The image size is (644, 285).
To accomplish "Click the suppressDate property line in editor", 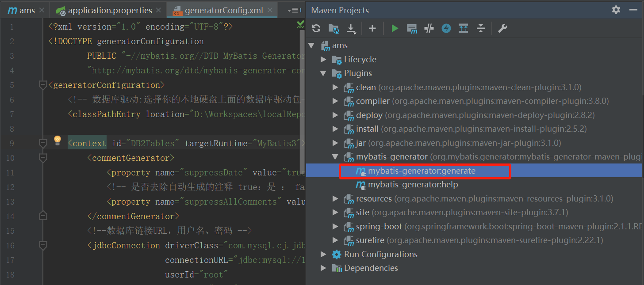I will click(x=206, y=172).
